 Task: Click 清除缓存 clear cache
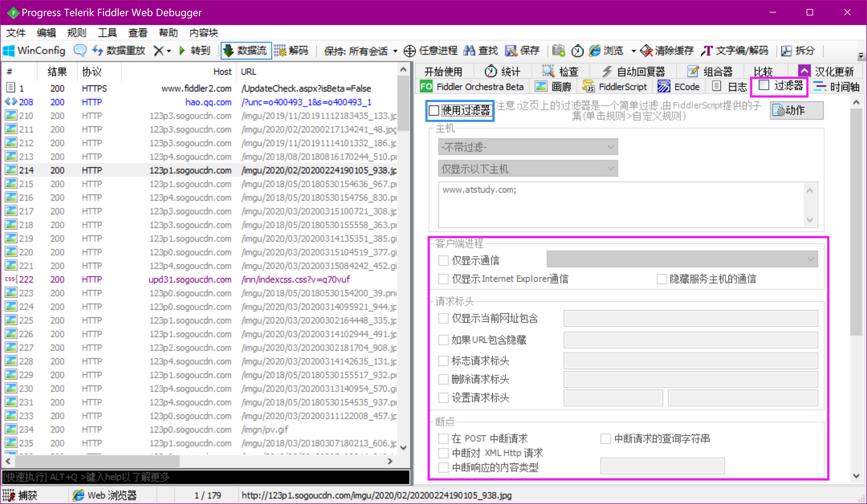point(667,51)
